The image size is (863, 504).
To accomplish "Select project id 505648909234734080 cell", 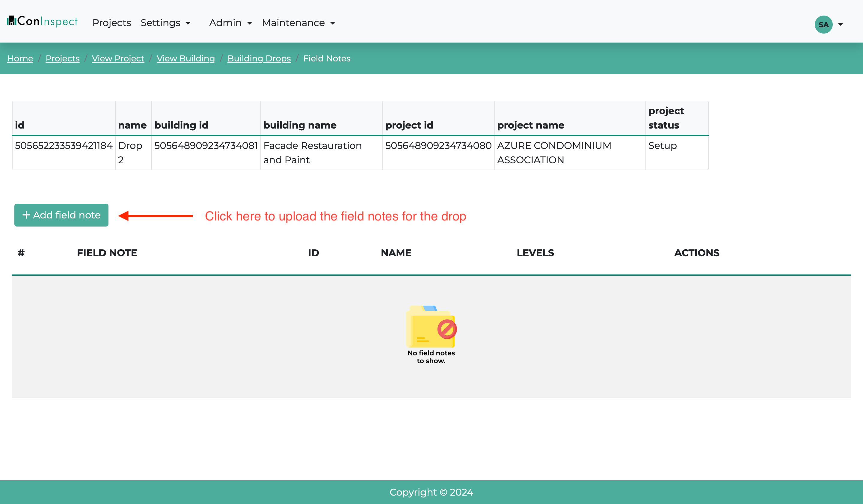I will pyautogui.click(x=438, y=153).
